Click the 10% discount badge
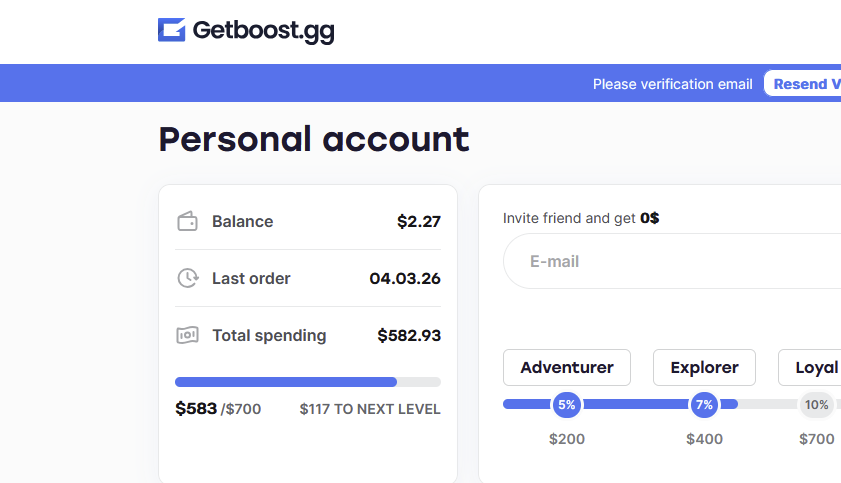The width and height of the screenshot is (841, 483). [816, 405]
